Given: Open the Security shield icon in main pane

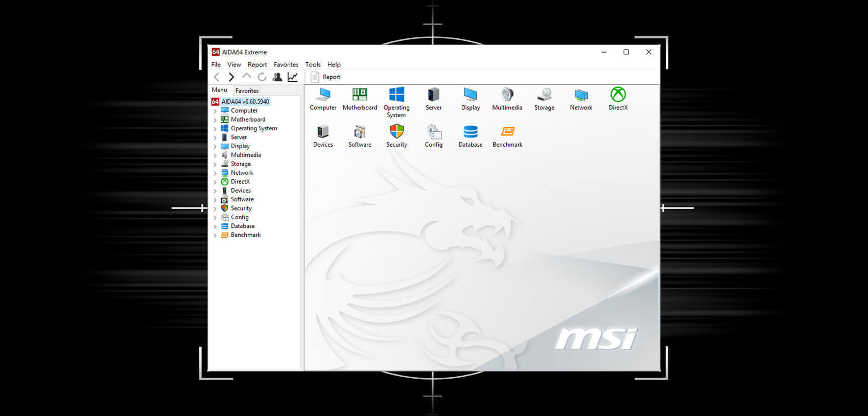Looking at the screenshot, I should tap(396, 131).
